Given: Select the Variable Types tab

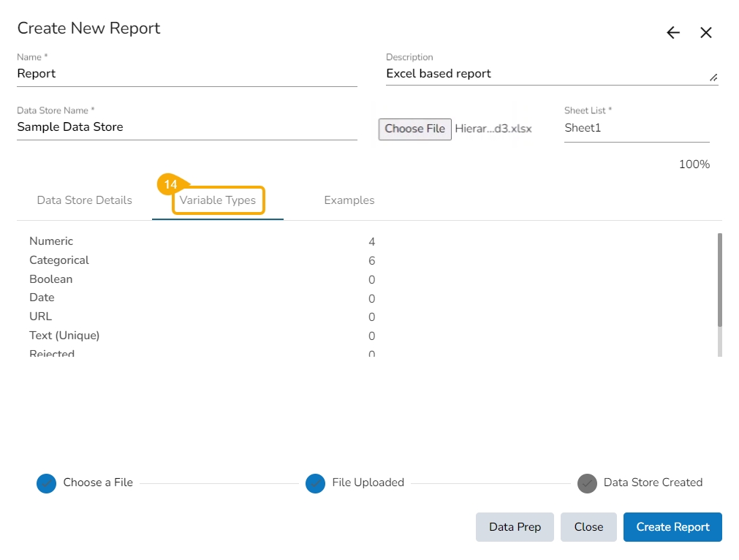Looking at the screenshot, I should point(218,200).
